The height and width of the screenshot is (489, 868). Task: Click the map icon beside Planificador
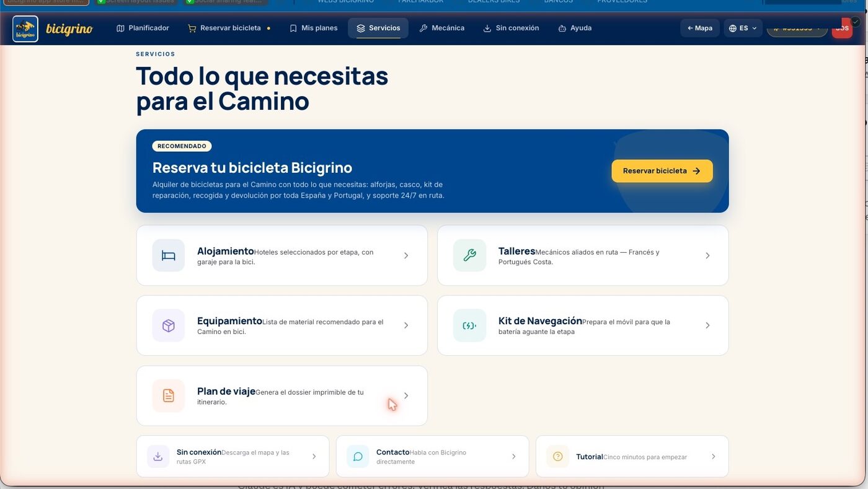(121, 28)
